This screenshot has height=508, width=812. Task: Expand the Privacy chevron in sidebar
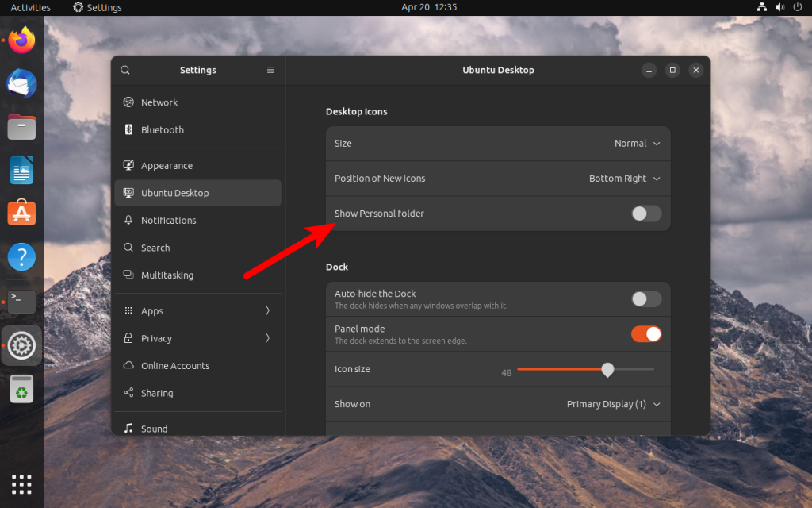pos(268,338)
